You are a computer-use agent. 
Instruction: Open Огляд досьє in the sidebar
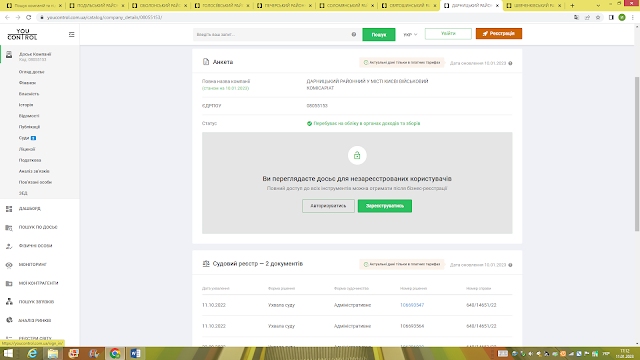pyautogui.click(x=31, y=72)
